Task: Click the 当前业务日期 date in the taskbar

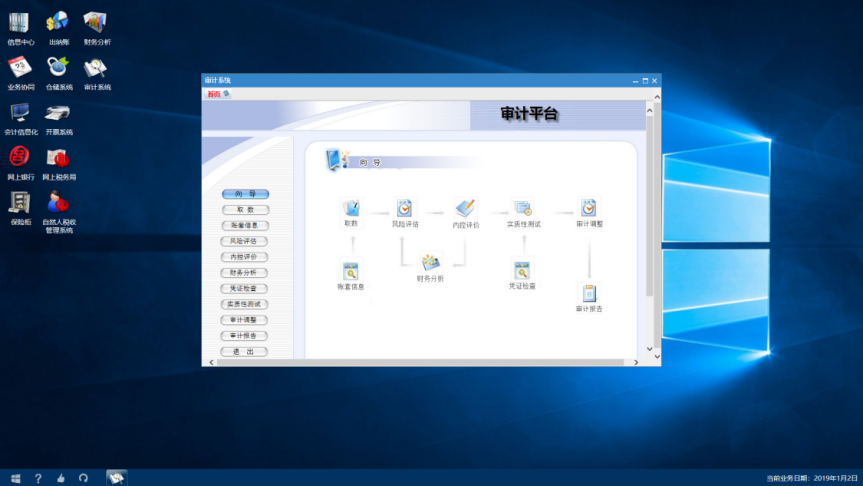Action: click(812, 478)
